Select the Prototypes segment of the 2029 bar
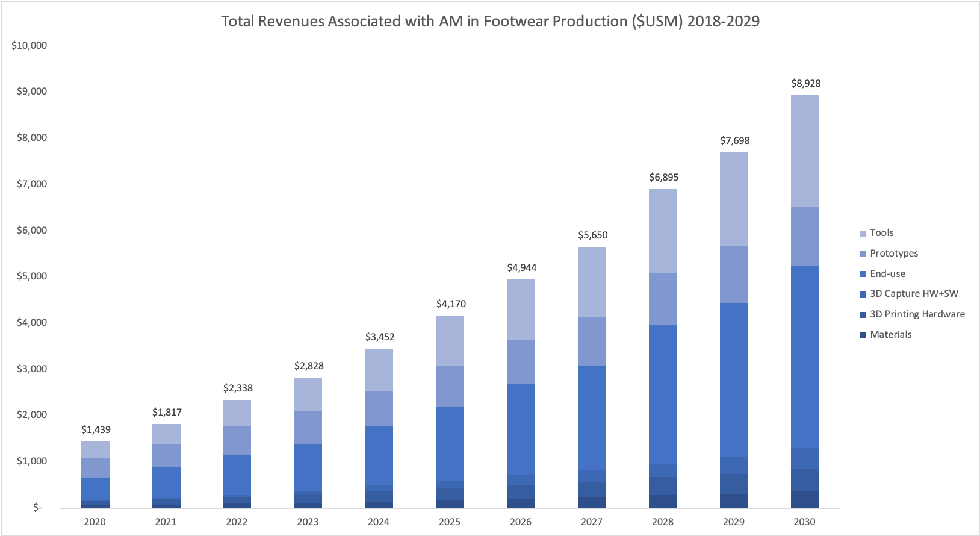Image resolution: width=980 pixels, height=536 pixels. [x=734, y=275]
